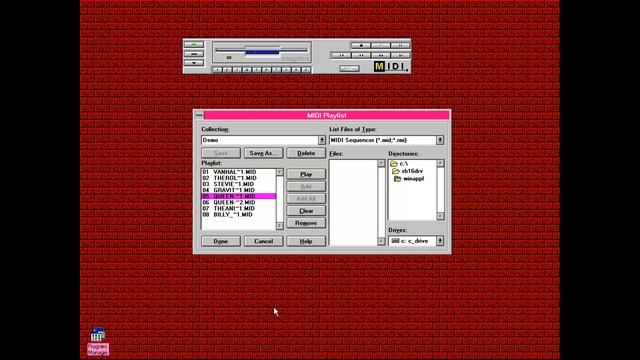Screen dimensions: 640x360
Task: Open the MIDI Playlist system menu box
Action: [x=199, y=115]
